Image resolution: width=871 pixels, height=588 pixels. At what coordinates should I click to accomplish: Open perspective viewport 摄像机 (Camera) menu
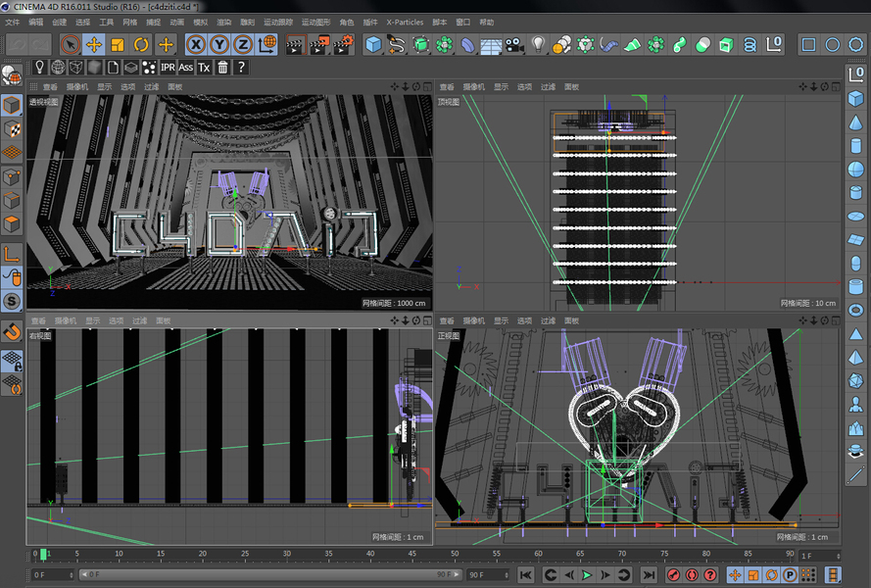77,86
